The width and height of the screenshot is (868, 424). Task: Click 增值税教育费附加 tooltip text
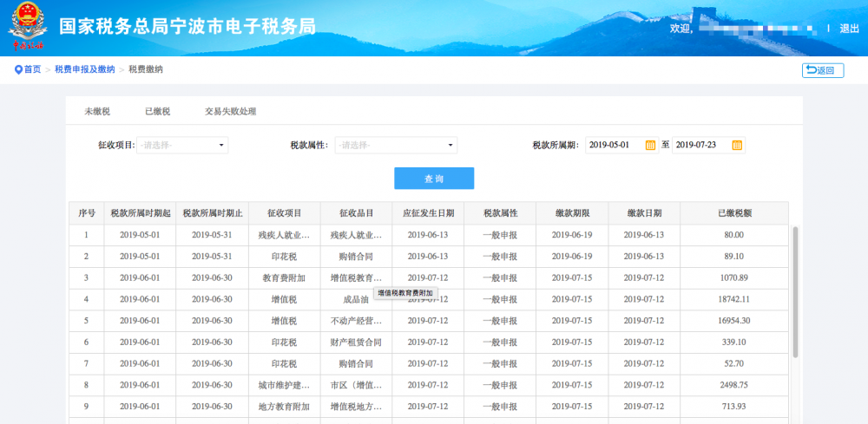click(405, 293)
